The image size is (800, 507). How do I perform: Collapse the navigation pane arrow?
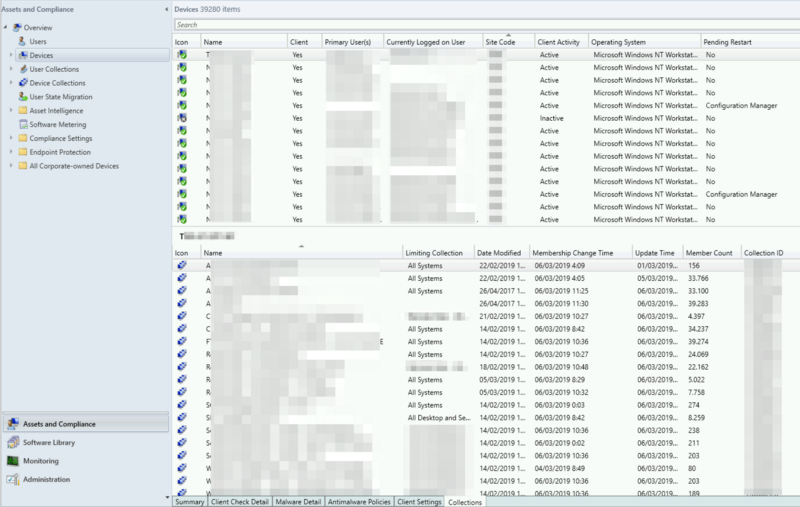[166, 9]
